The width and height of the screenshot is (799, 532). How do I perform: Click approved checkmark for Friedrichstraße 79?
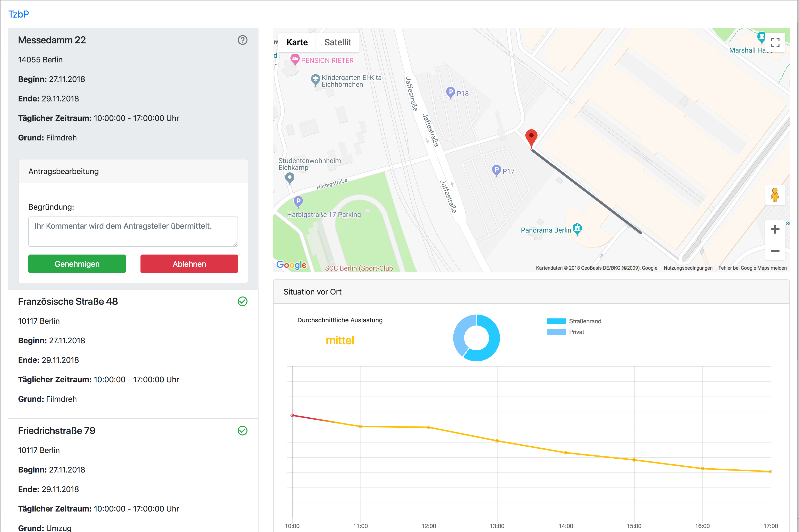[242, 431]
